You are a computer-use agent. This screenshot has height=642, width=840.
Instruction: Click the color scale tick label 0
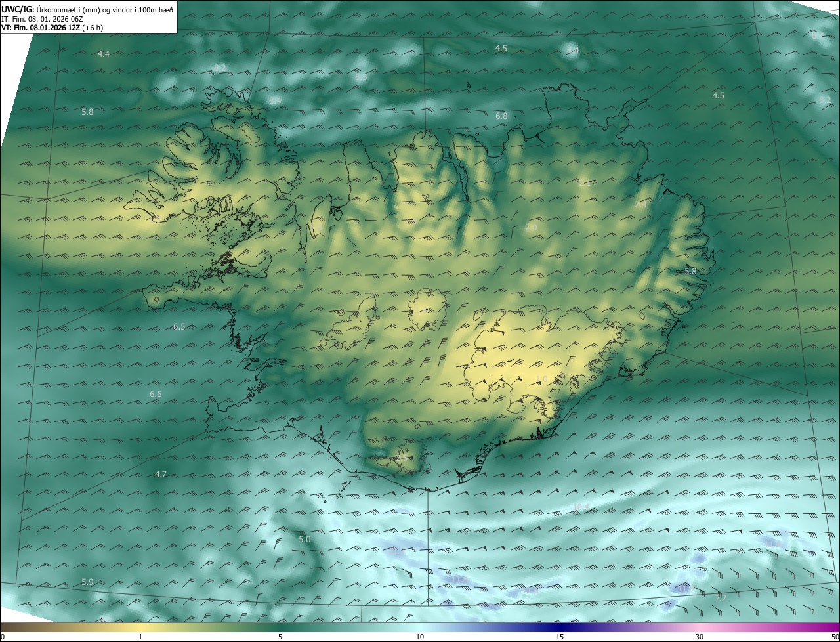[3, 637]
